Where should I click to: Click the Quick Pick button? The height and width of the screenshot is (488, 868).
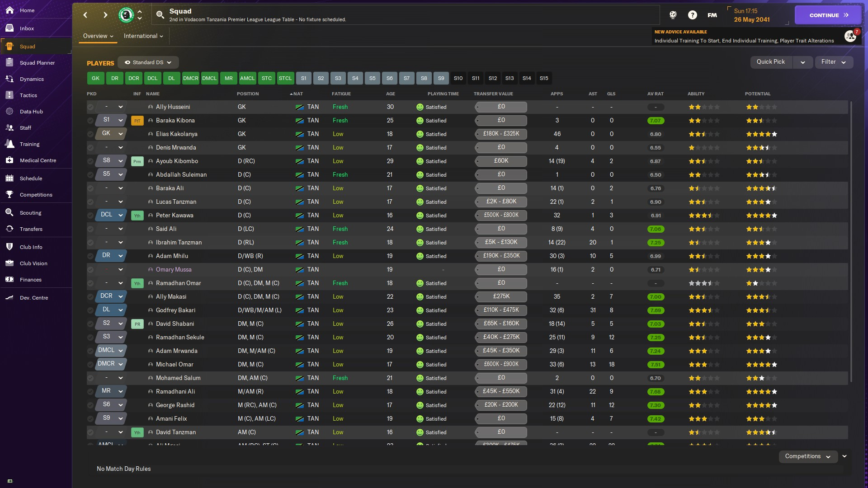[771, 62]
